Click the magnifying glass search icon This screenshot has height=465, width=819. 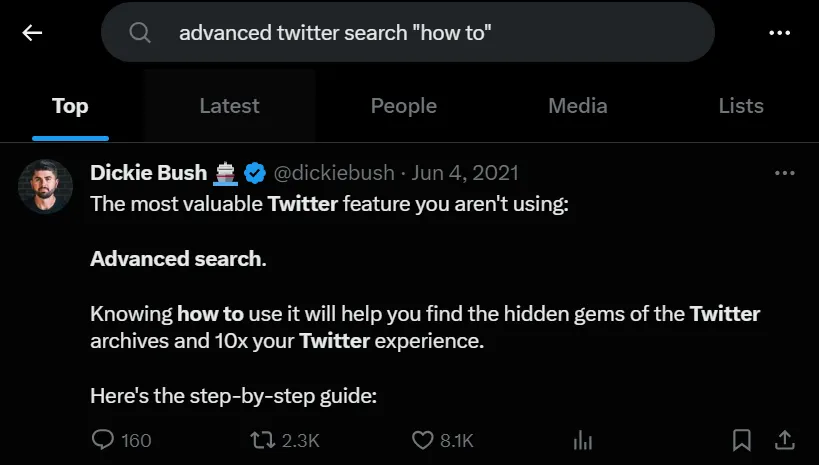pos(140,33)
